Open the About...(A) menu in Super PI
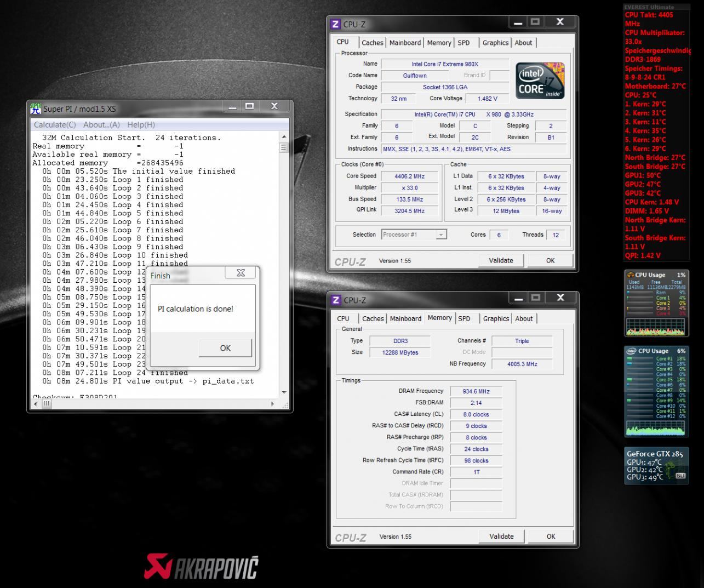704x588 pixels. pyautogui.click(x=101, y=125)
